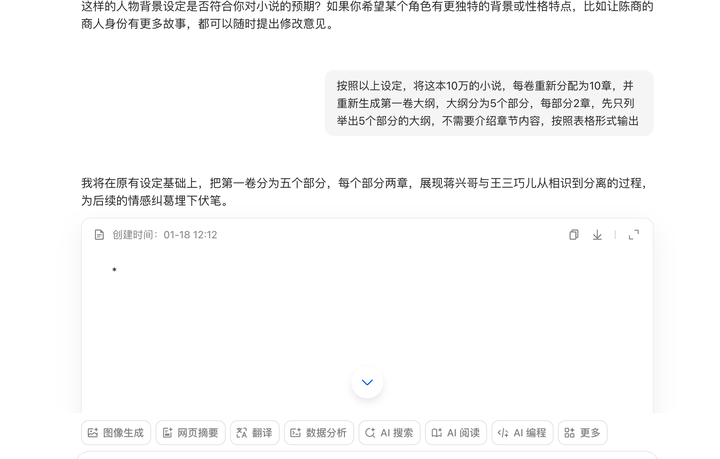Click the scroll-to-bottom chevron button
The height and width of the screenshot is (459, 720).
click(x=367, y=382)
